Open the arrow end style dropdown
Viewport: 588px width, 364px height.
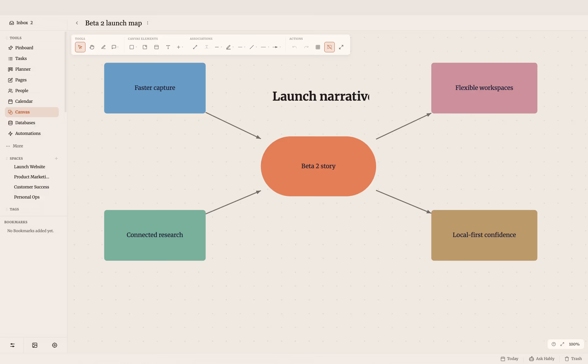pyautogui.click(x=277, y=47)
